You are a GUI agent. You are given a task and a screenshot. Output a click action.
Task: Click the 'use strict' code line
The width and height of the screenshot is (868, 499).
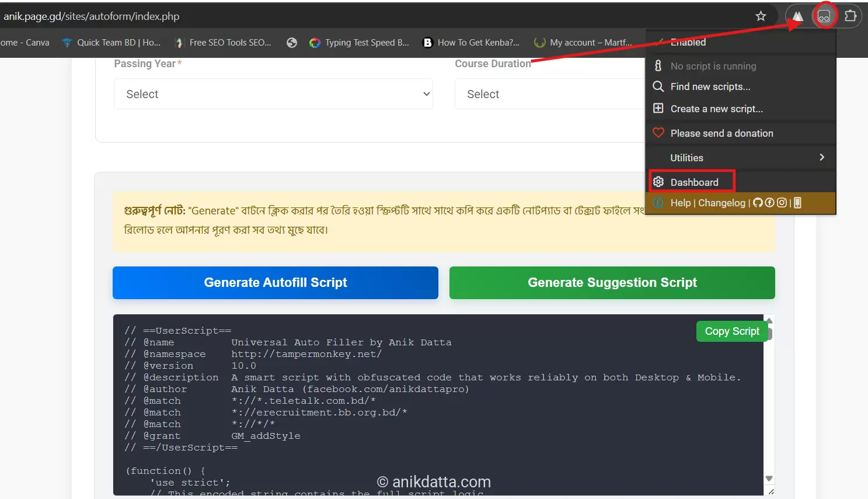pyautogui.click(x=190, y=483)
